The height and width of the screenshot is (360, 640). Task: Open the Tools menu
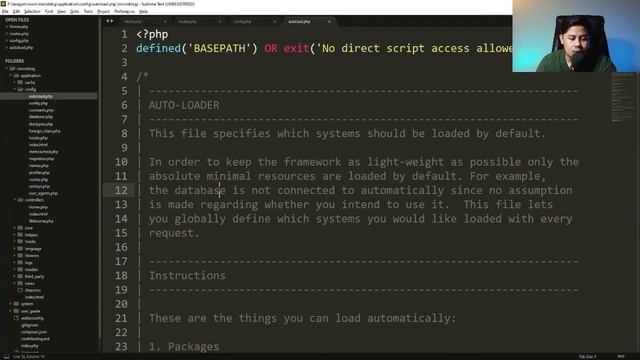[88, 11]
